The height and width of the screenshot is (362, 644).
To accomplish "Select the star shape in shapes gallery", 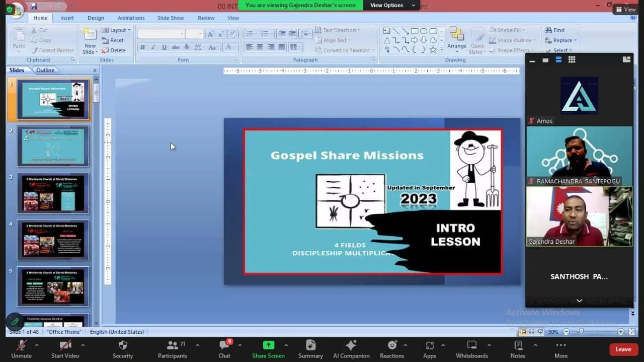I will [x=433, y=49].
